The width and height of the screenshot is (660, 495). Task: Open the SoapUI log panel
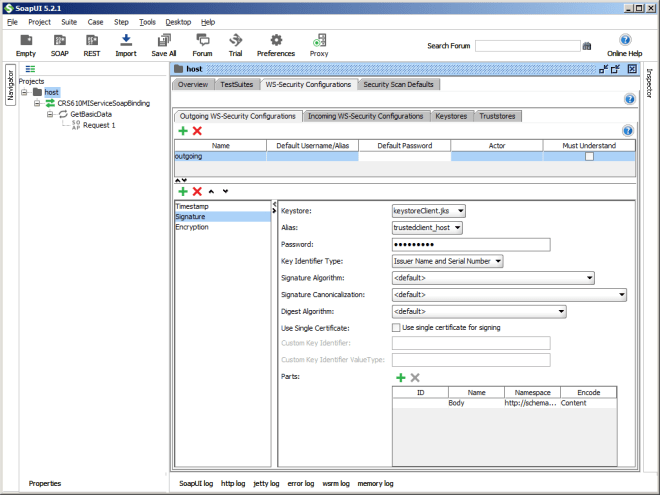195,483
